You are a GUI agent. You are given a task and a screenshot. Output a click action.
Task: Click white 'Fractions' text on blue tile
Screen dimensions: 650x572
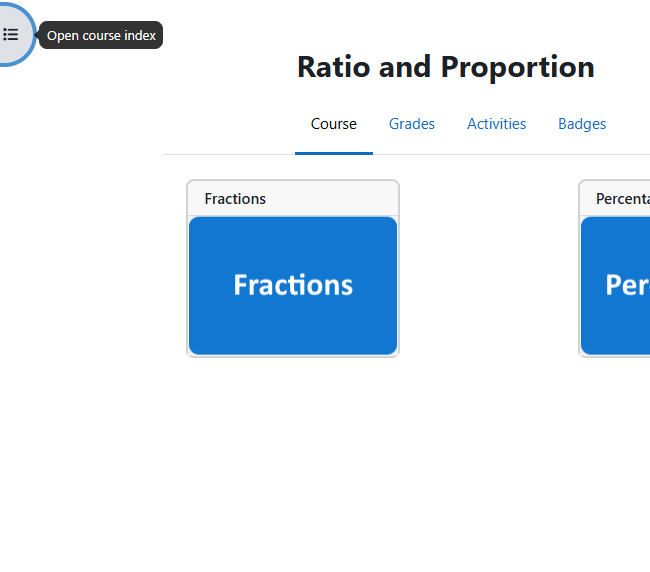293,285
